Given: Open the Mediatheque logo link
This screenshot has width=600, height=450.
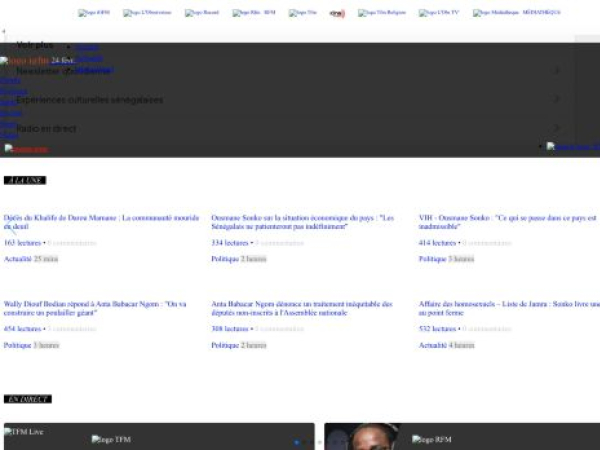Looking at the screenshot, I should pos(516,13).
